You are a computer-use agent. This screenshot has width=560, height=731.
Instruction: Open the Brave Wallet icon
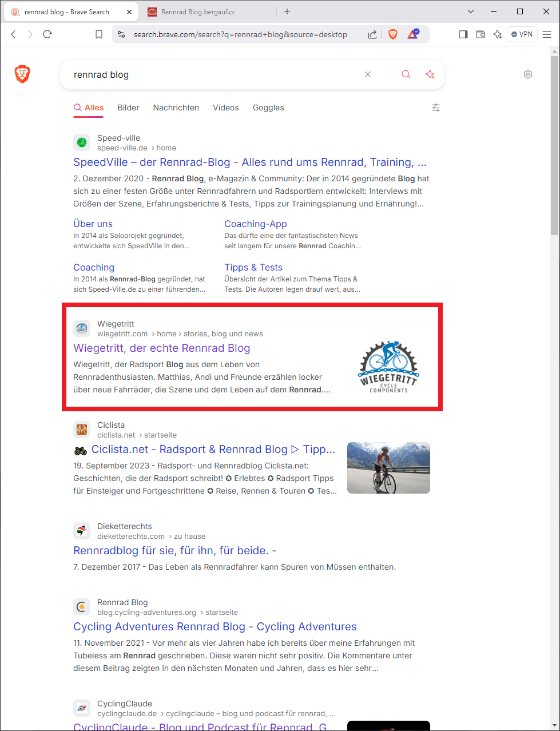click(x=480, y=34)
